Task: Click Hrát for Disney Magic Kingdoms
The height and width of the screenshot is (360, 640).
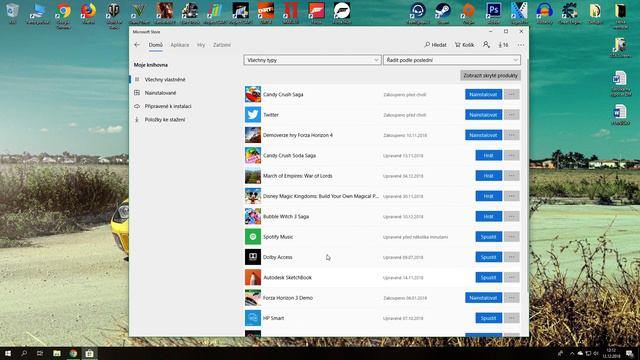Action: pyautogui.click(x=489, y=196)
